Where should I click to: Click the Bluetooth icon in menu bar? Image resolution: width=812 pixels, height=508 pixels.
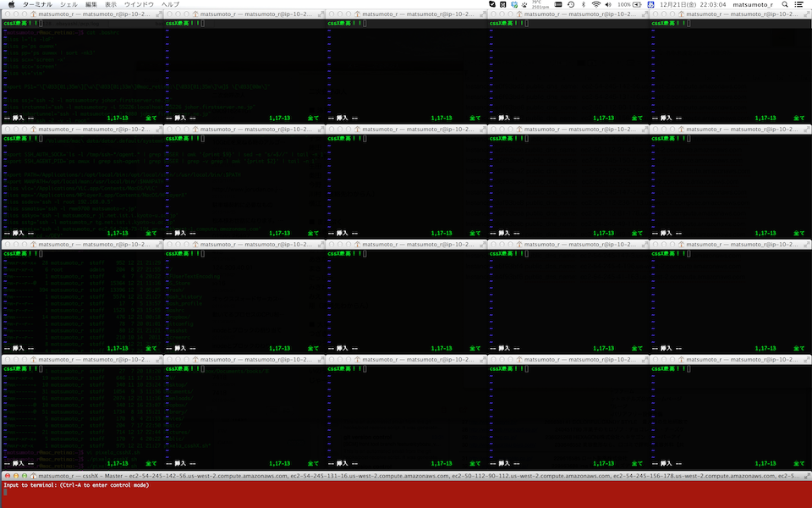tap(584, 5)
